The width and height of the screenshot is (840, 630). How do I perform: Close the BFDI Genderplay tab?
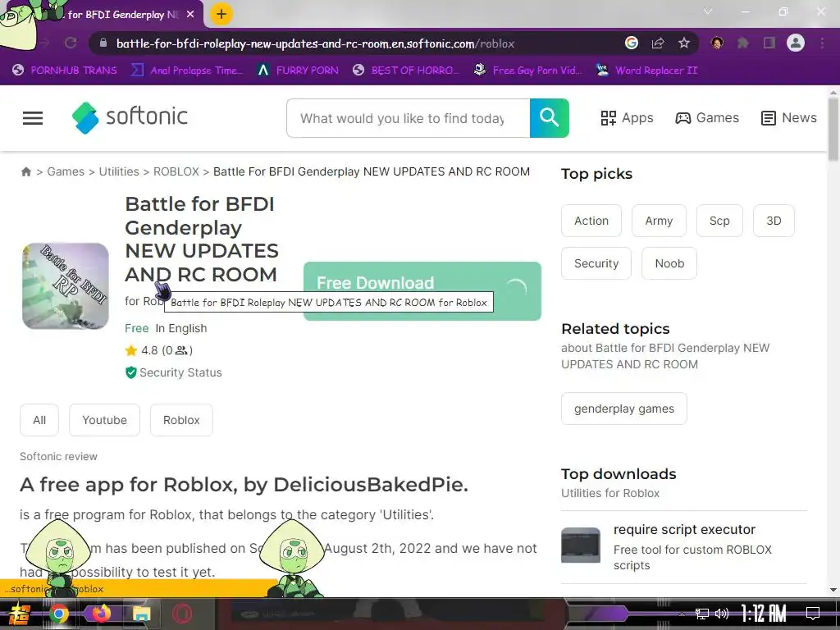pyautogui.click(x=190, y=15)
